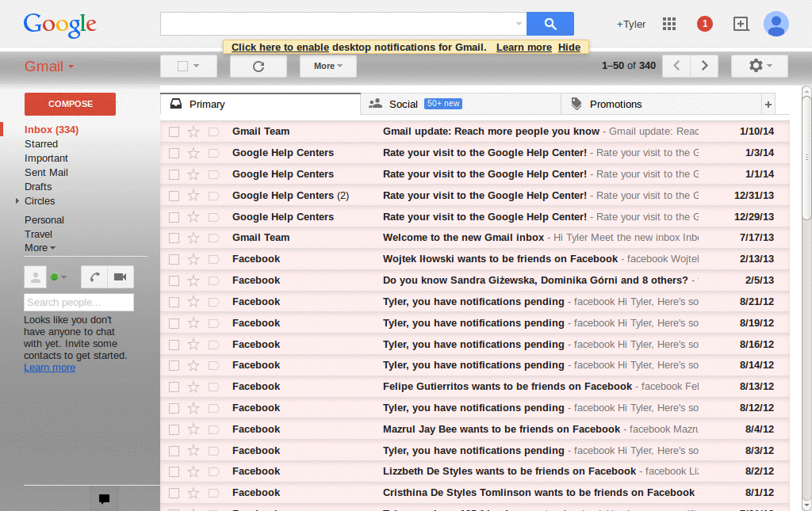Switch to the Promotions tab
This screenshot has height=511, width=812.
click(661, 105)
